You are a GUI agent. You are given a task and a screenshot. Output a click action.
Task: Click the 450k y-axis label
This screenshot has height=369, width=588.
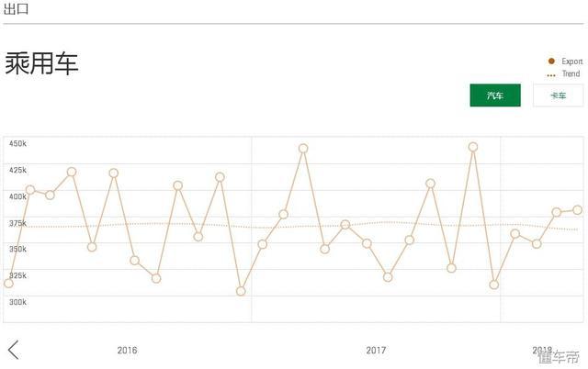17,144
